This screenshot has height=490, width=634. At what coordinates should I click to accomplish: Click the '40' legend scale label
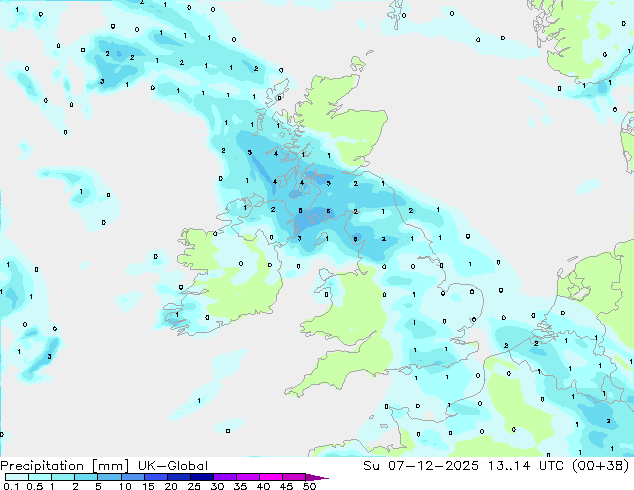click(263, 486)
